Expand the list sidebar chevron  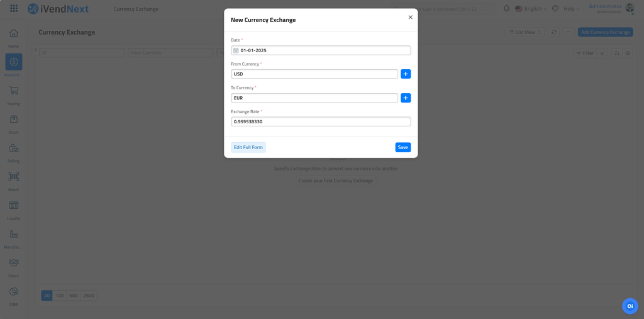pos(36,49)
